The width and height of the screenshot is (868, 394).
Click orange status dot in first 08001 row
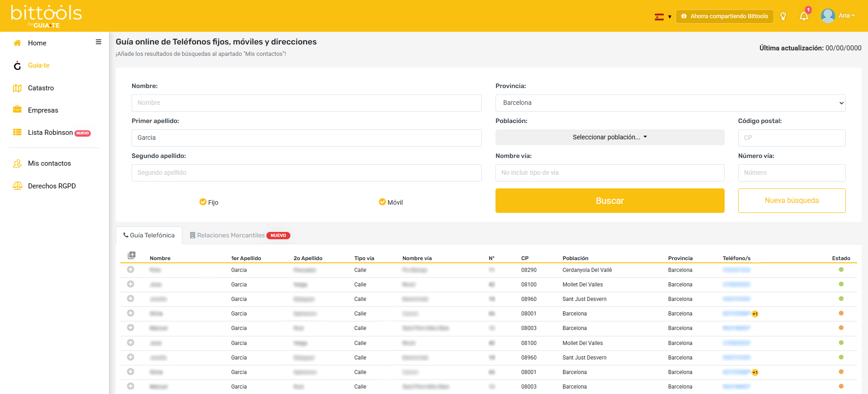click(841, 313)
